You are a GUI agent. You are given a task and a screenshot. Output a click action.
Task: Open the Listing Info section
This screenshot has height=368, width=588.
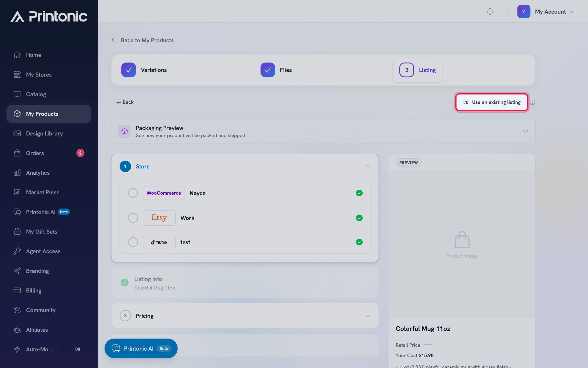click(245, 283)
